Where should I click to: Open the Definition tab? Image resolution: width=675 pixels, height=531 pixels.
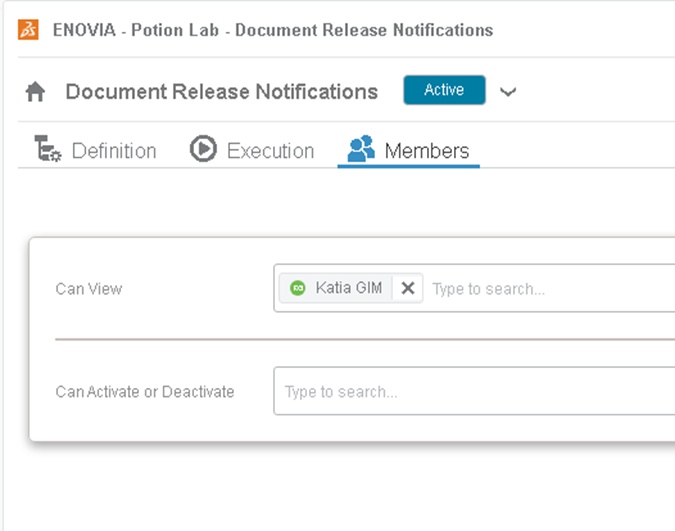point(114,151)
